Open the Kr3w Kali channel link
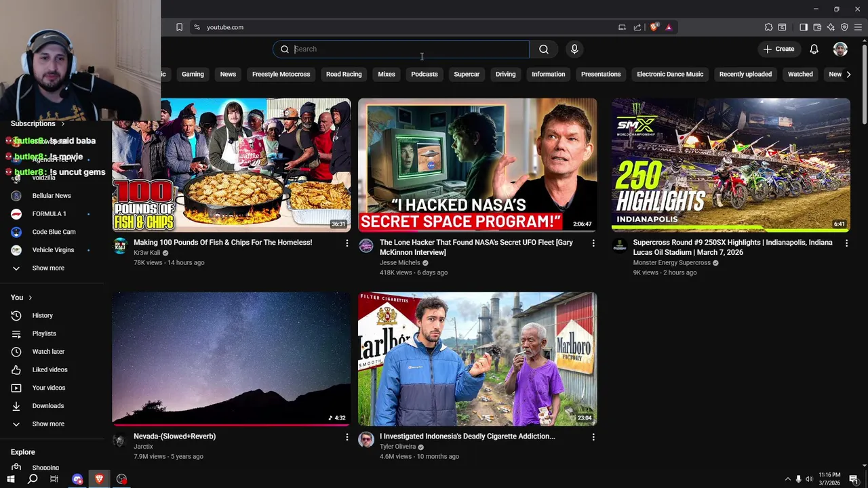The width and height of the screenshot is (868, 488). [146, 253]
